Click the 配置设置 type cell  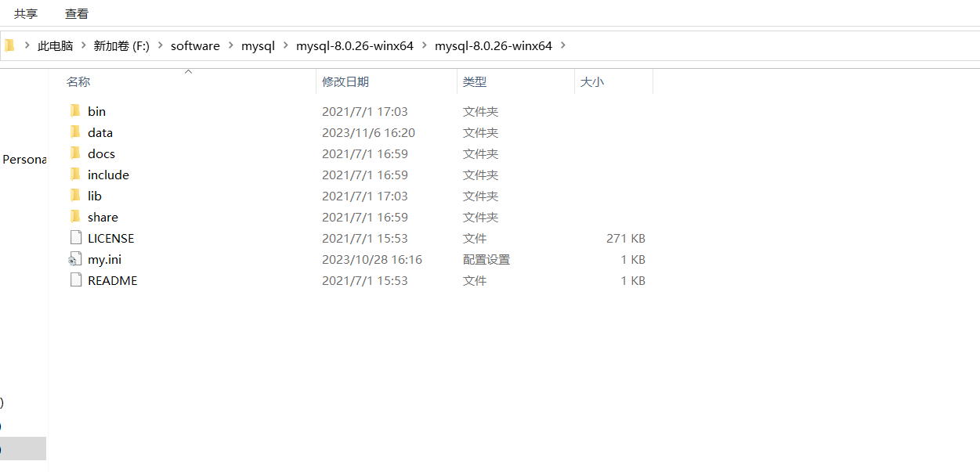click(486, 259)
